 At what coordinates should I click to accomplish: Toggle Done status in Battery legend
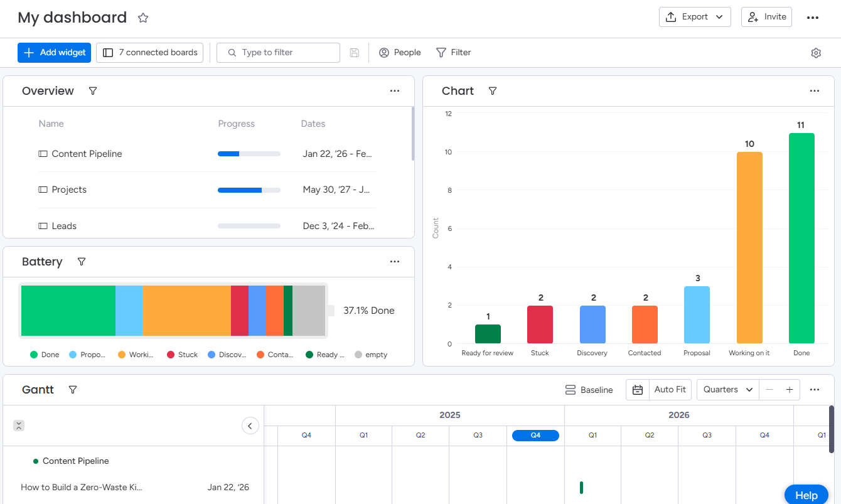pos(45,355)
